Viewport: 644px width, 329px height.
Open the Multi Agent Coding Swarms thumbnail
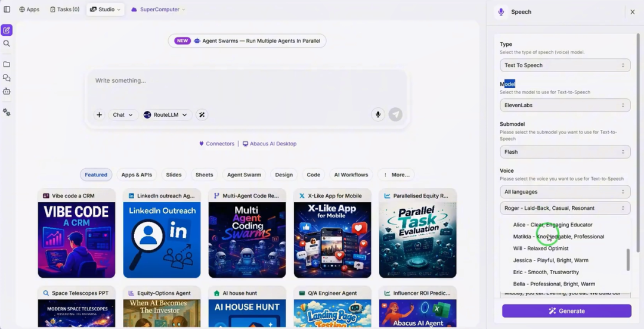pyautogui.click(x=247, y=240)
